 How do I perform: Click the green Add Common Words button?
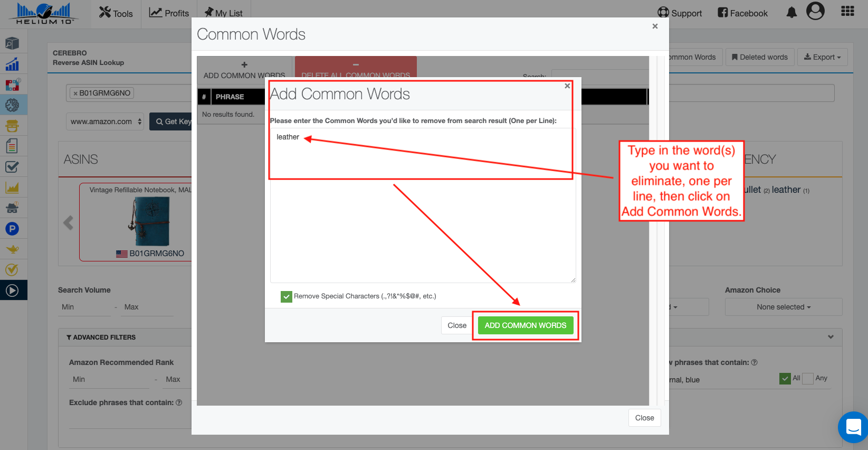coord(525,325)
